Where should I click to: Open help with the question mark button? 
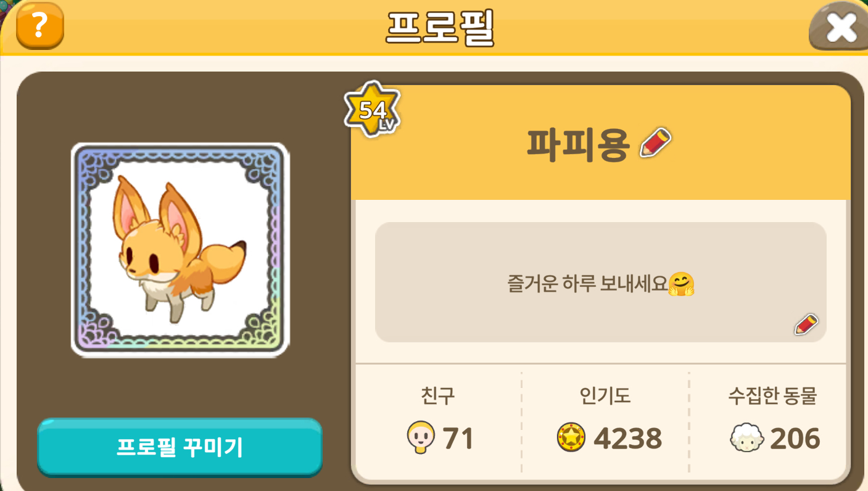pos(40,25)
